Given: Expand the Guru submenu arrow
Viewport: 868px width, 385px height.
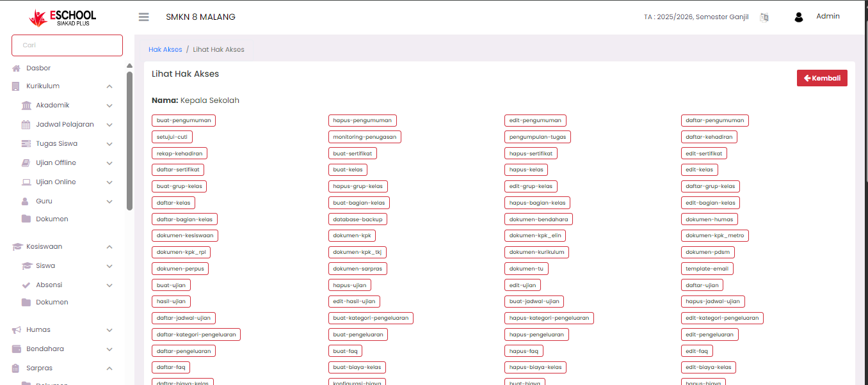Looking at the screenshot, I should point(109,201).
